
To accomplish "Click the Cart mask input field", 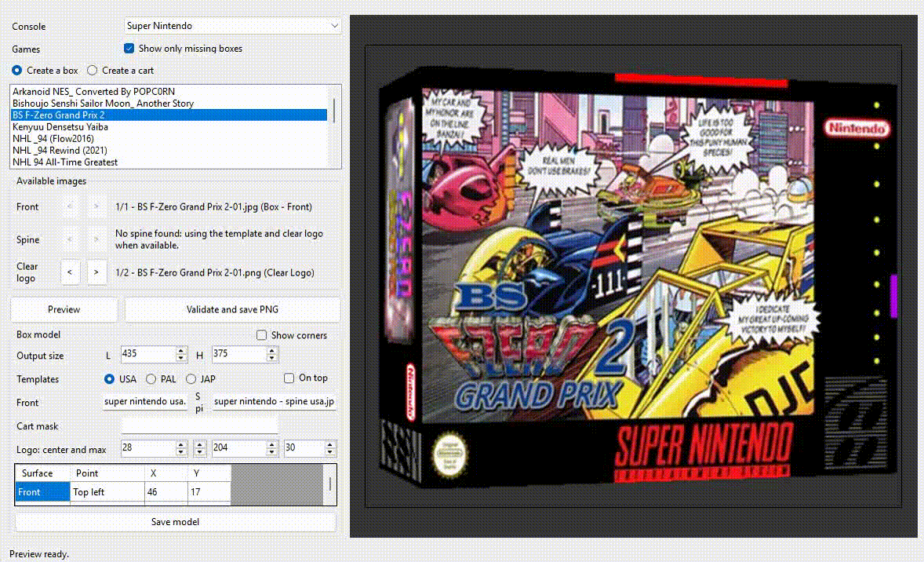I will 199,425.
